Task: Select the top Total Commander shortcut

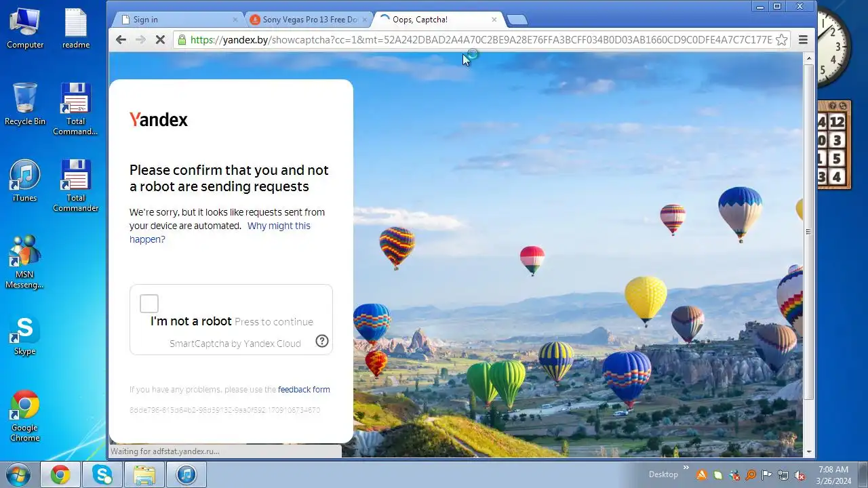Action: click(x=76, y=109)
